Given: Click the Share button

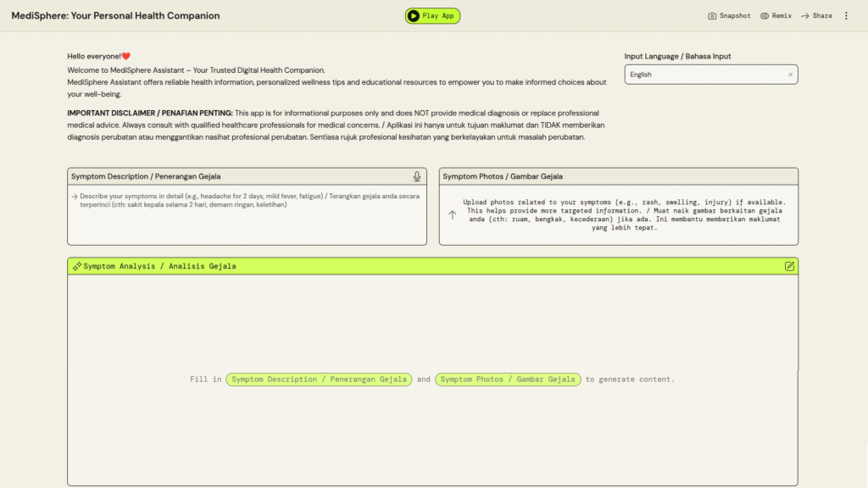Looking at the screenshot, I should tap(816, 16).
